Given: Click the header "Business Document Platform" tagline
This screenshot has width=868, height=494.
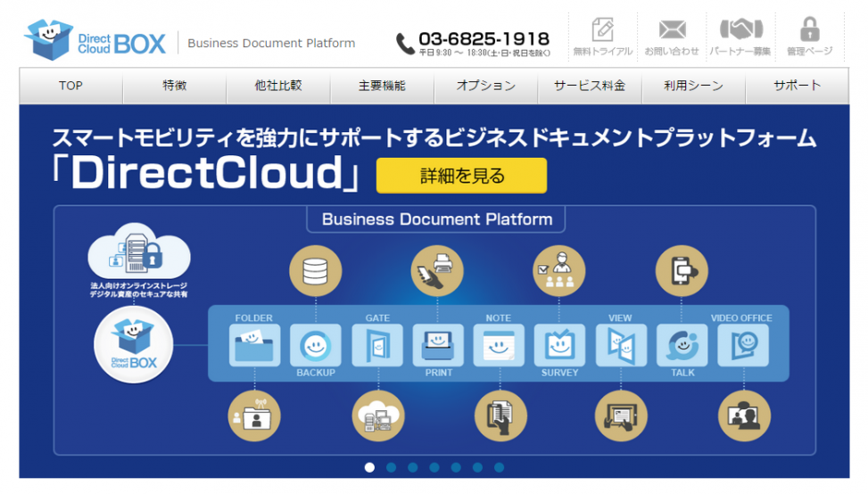Looking at the screenshot, I should 271,43.
